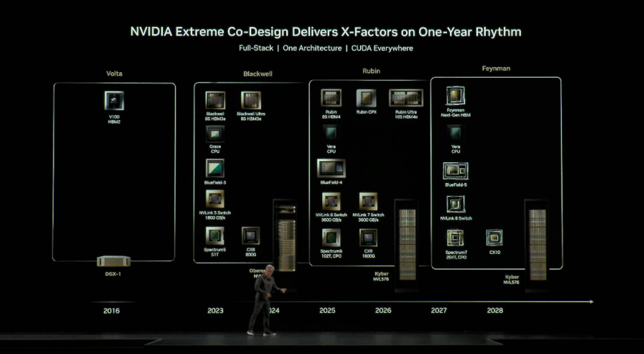Select the BlueField-3 icon
Screen dimensions: 644x354
215,168
